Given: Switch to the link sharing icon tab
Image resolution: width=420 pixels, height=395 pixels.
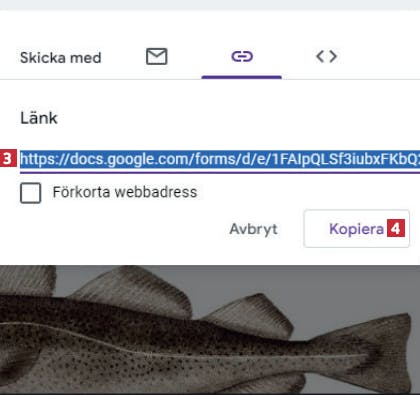Looking at the screenshot, I should 242,56.
